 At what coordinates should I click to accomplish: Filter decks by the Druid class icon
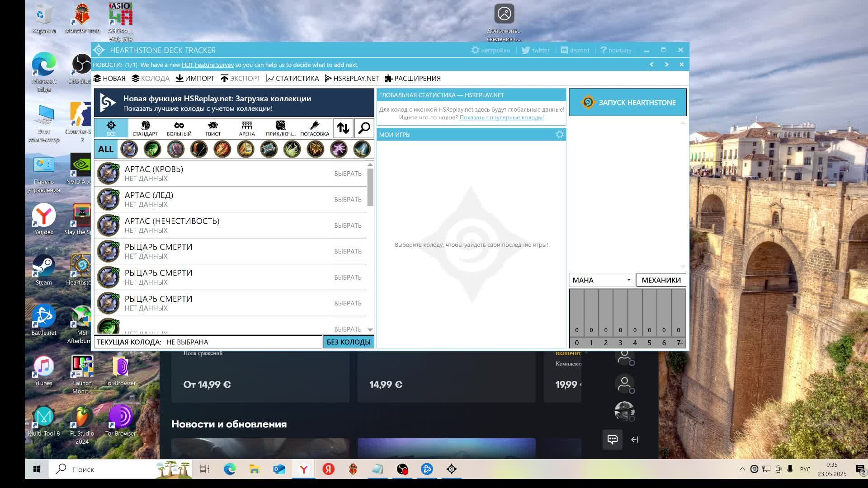(x=175, y=149)
